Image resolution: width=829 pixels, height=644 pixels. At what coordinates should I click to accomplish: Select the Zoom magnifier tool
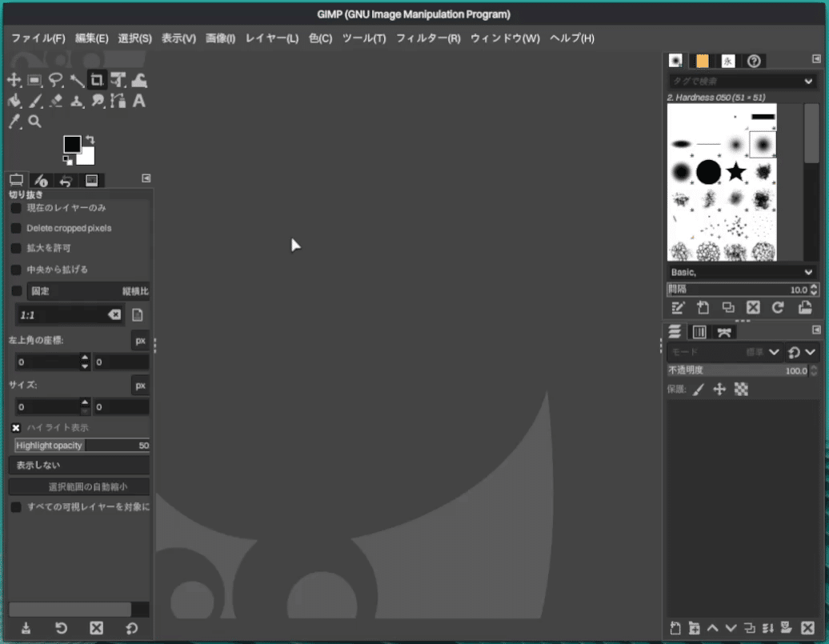pos(35,122)
